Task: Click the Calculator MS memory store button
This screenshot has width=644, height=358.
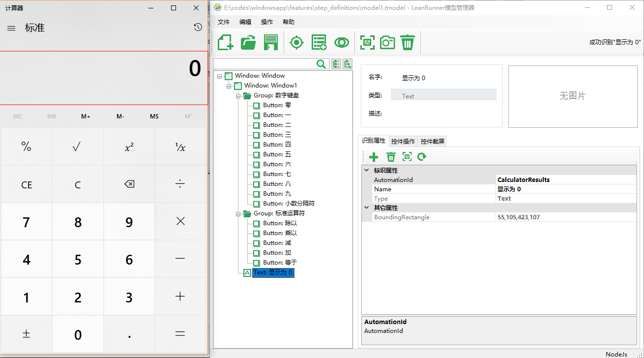Action: (154, 117)
